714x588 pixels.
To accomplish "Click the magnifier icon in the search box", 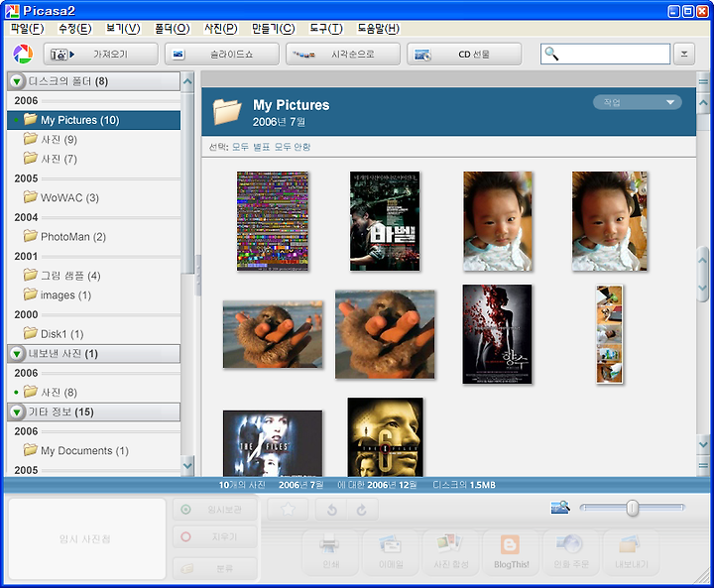I will pos(551,54).
